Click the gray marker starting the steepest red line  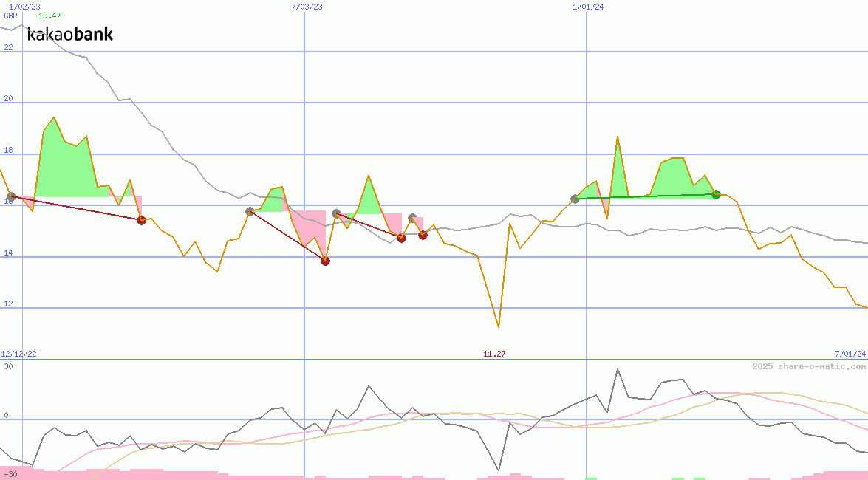(250, 211)
